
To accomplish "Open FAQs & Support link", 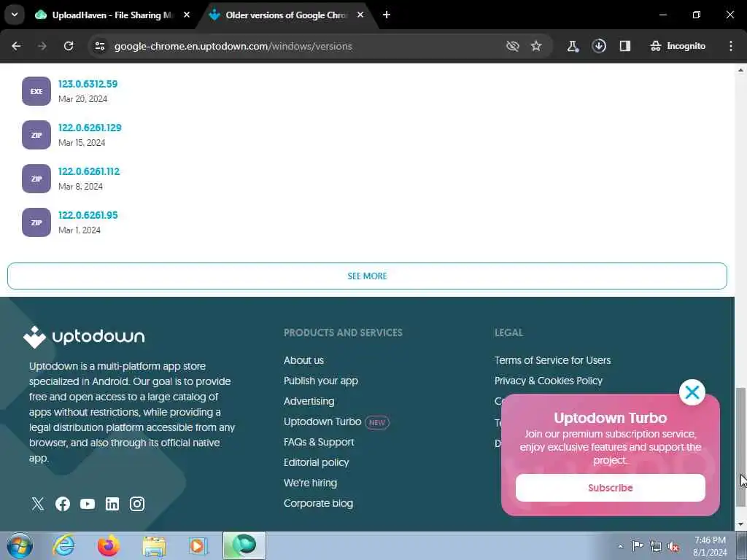I will (319, 443).
